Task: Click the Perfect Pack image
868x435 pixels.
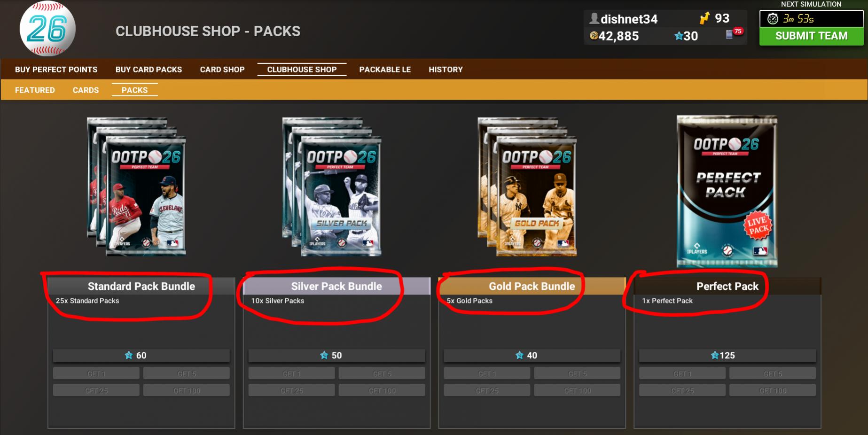Action: 727,191
